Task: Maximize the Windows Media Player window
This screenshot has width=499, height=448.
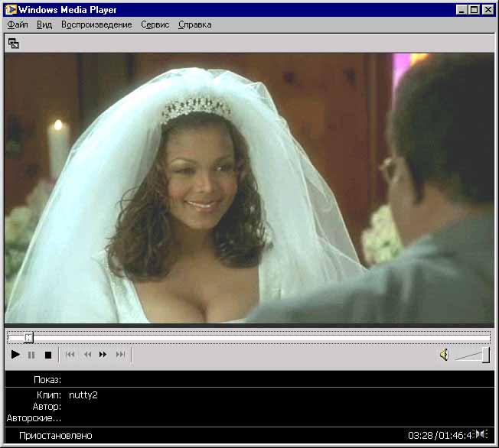Action: pyautogui.click(x=474, y=10)
